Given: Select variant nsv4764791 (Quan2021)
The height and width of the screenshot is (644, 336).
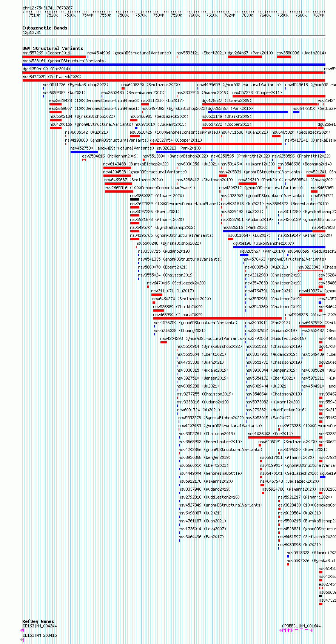Looking at the screenshot, I should 269,291.
